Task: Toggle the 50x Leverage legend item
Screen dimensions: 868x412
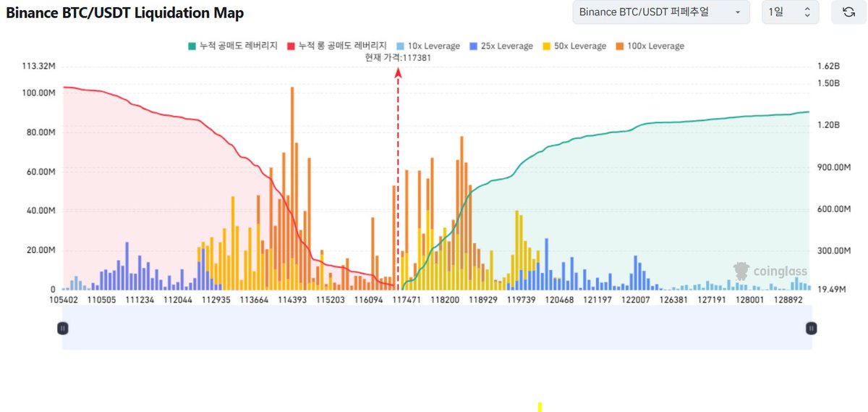Action: (x=574, y=46)
